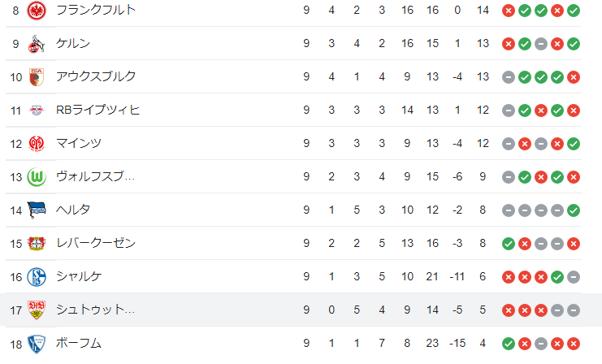
Task: Click the Köln club crest icon
Action: tap(37, 44)
